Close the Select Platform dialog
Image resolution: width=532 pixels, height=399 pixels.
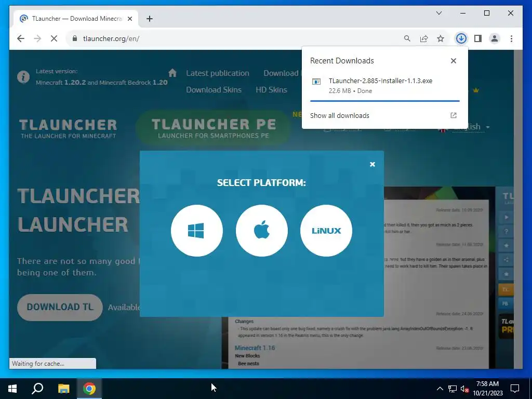pyautogui.click(x=372, y=164)
